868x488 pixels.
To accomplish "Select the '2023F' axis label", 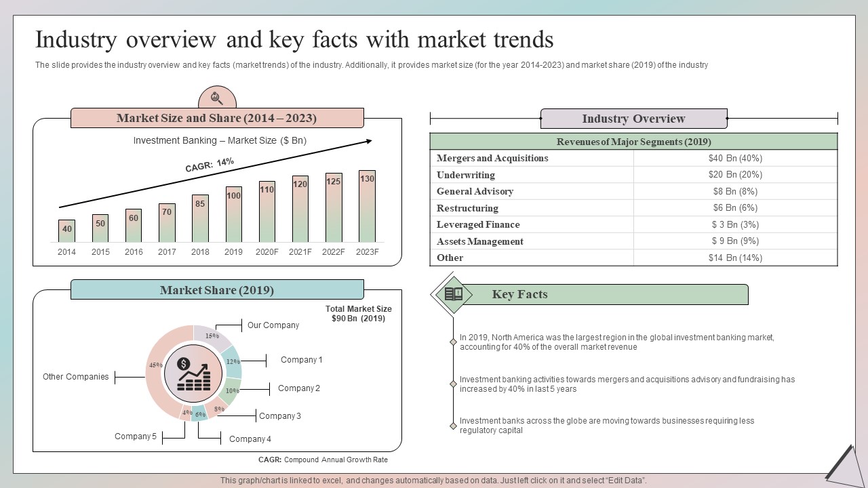I will pyautogui.click(x=367, y=252).
